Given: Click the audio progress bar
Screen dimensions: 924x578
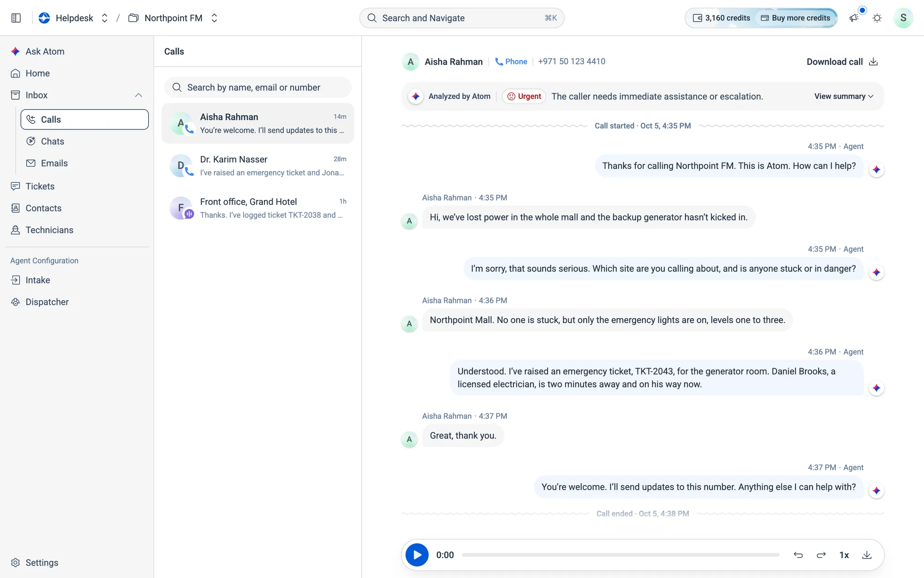Looking at the screenshot, I should 620,555.
